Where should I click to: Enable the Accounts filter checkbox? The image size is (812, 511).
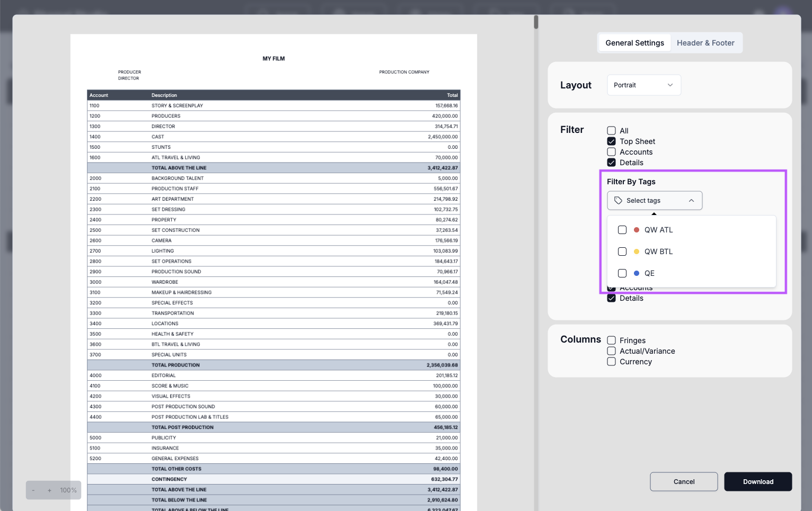tap(611, 152)
